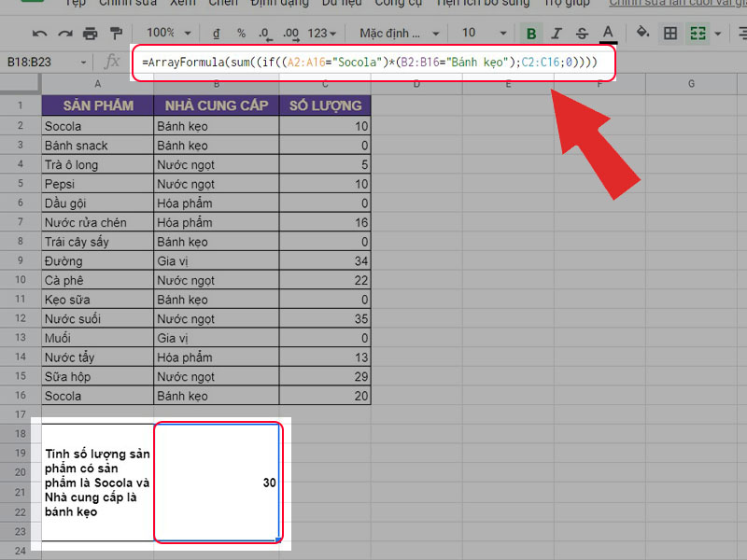Click the Redo arrow icon
This screenshot has height=560, width=747.
coord(64,34)
